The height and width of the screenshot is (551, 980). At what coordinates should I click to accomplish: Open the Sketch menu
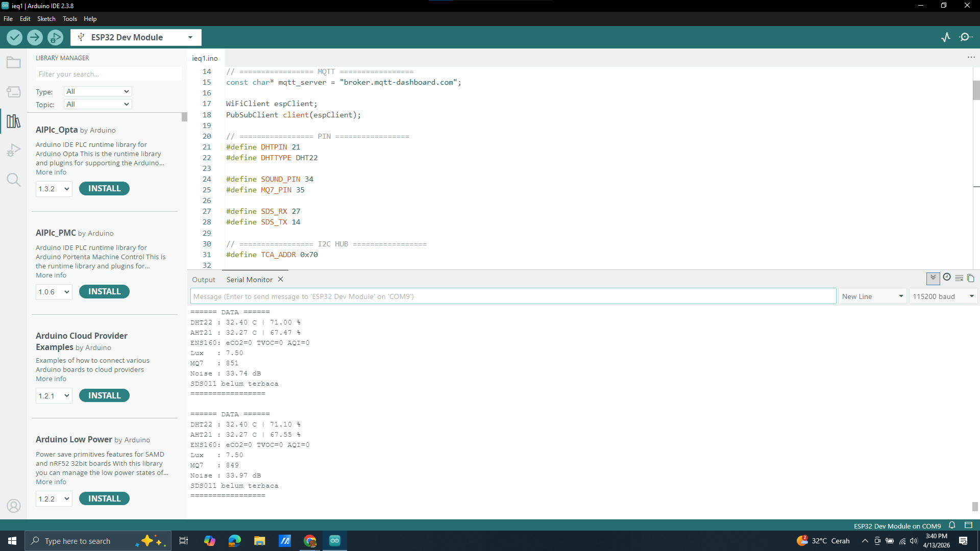[x=46, y=19]
